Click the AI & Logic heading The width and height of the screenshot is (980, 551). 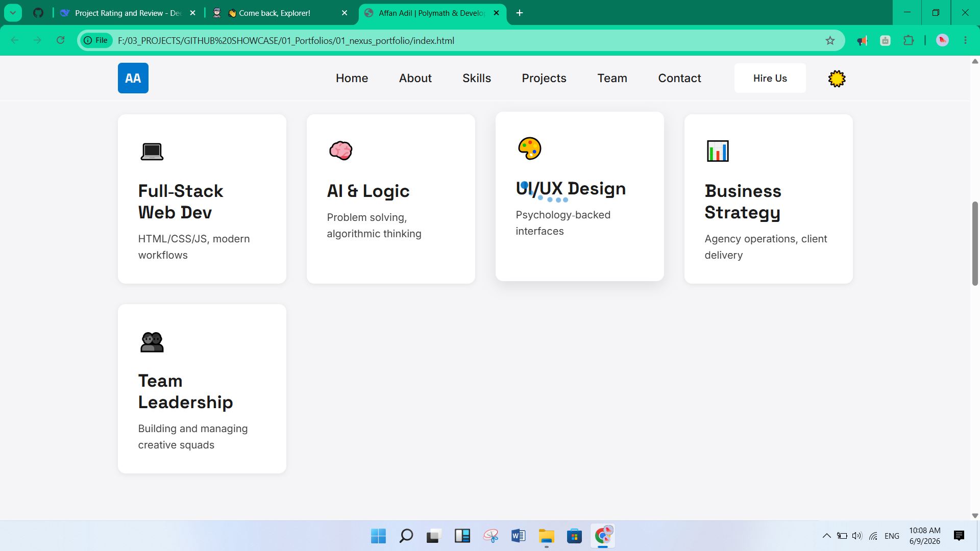pos(368,191)
